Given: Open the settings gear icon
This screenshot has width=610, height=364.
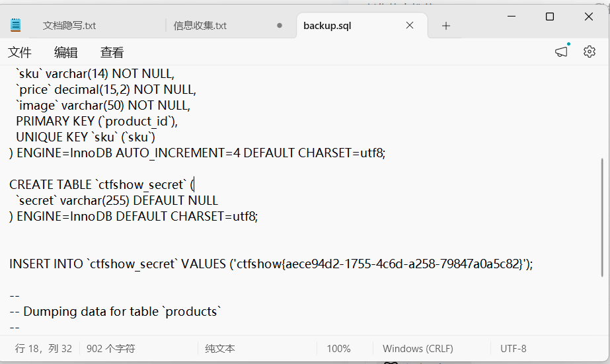Looking at the screenshot, I should tap(590, 52).
